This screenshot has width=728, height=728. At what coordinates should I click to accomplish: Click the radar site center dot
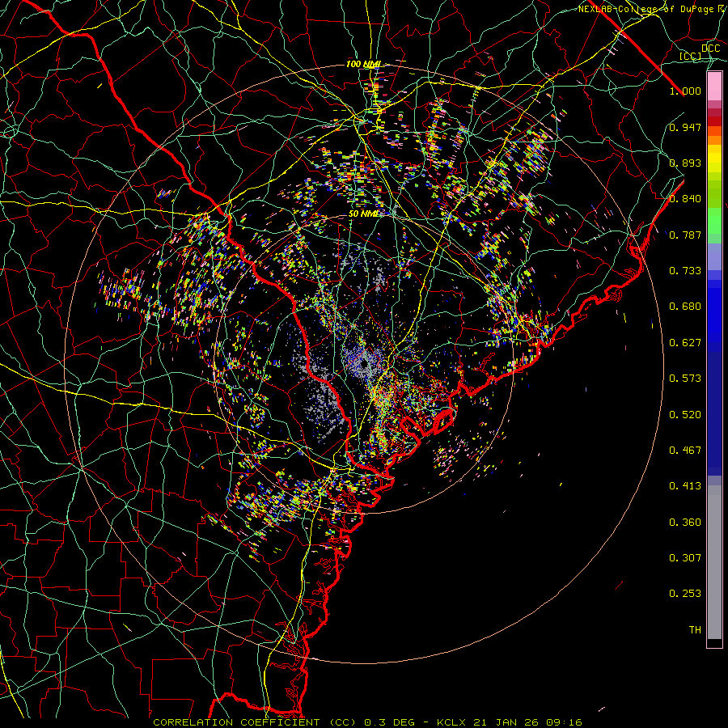pos(365,362)
